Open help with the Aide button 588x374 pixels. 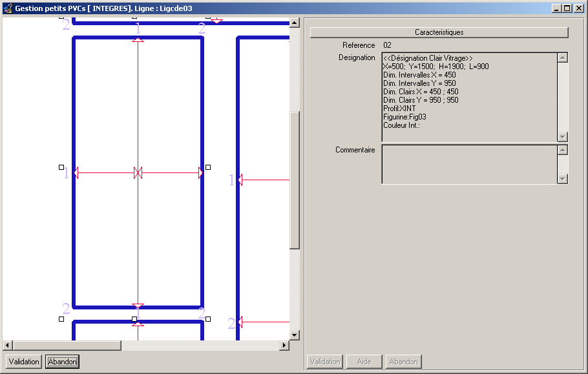tap(364, 362)
